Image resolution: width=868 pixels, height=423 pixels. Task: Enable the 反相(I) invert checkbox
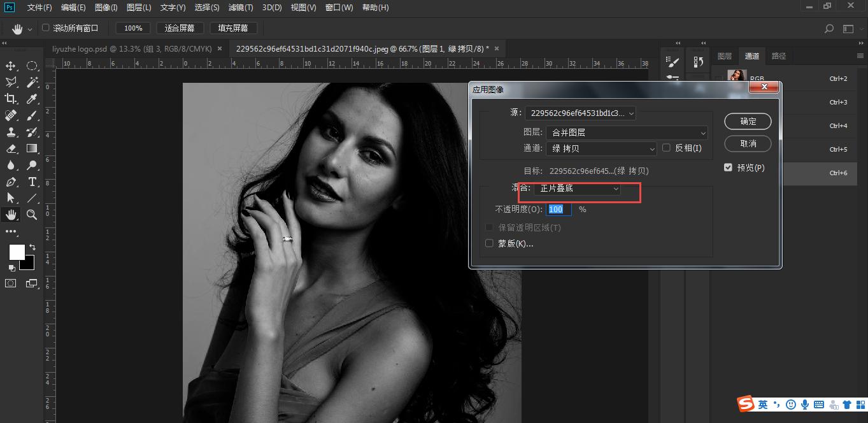(666, 147)
